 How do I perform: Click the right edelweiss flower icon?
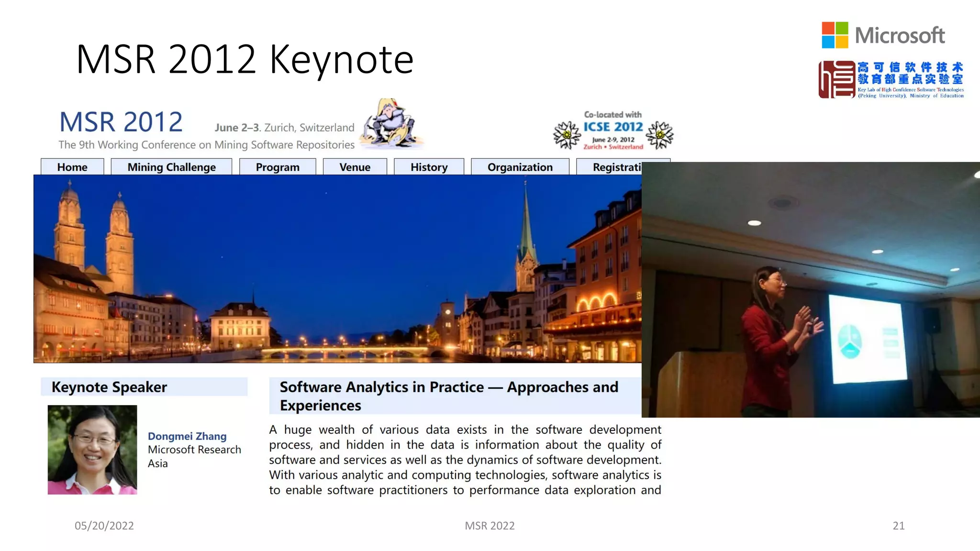[659, 135]
